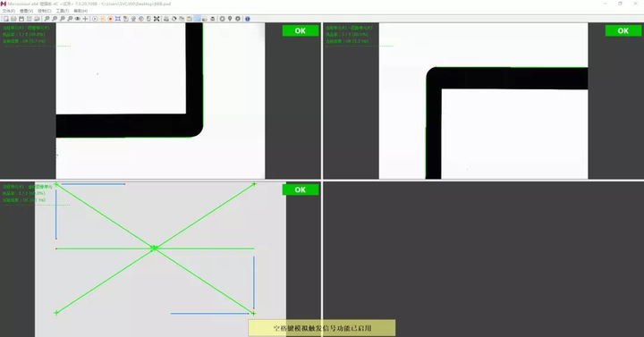This screenshot has width=644, height=337.
Task: Click the blue frame region icon
Action: click(x=118, y=19)
